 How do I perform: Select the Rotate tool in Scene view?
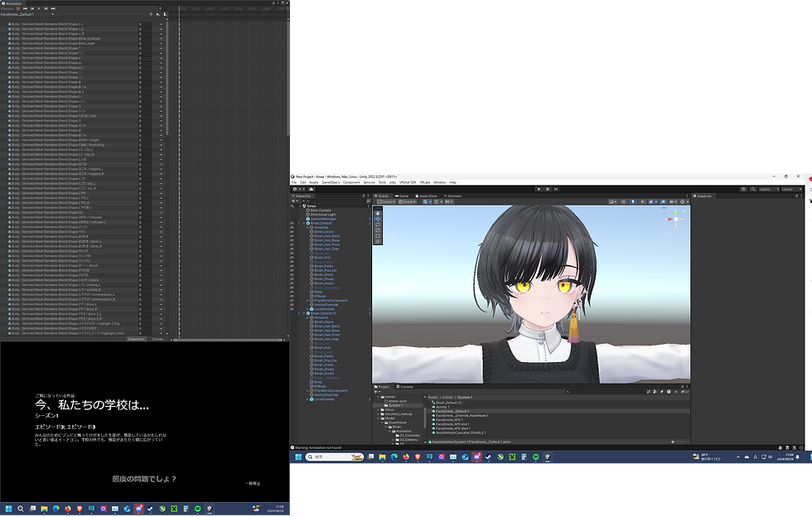coord(378,225)
